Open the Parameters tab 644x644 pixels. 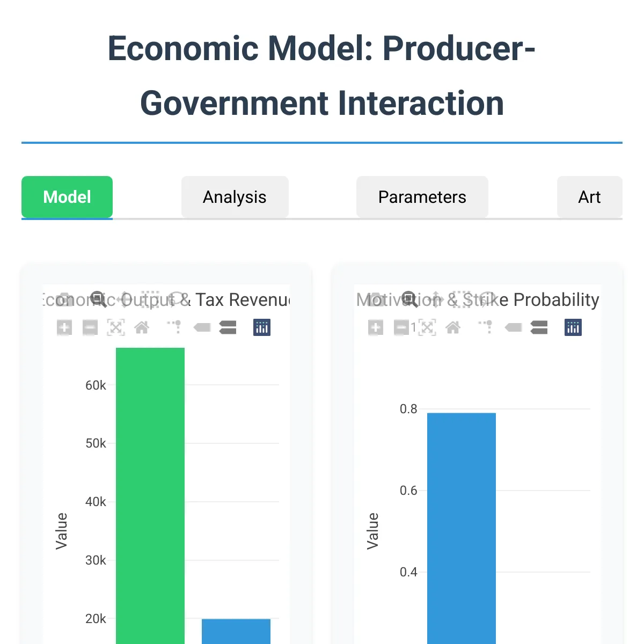[x=422, y=197]
